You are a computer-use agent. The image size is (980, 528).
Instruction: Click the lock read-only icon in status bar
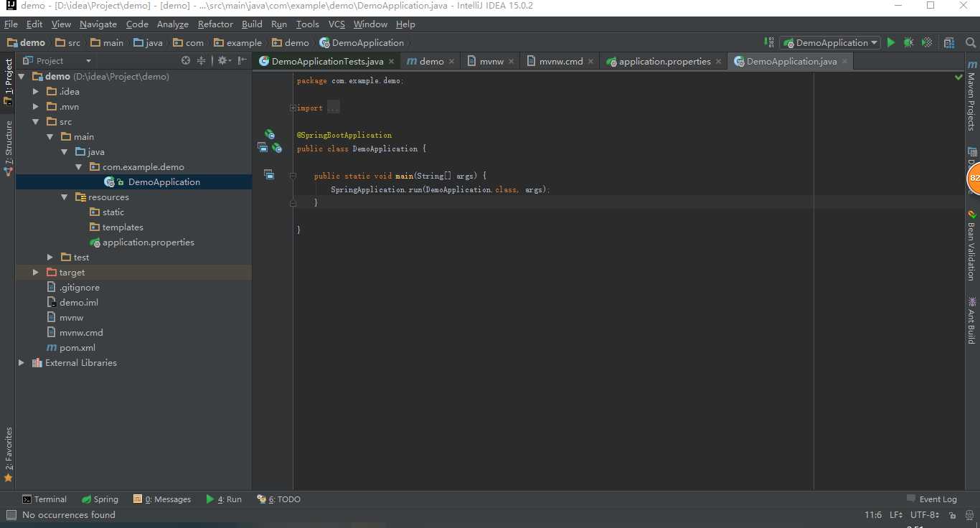tap(952, 515)
